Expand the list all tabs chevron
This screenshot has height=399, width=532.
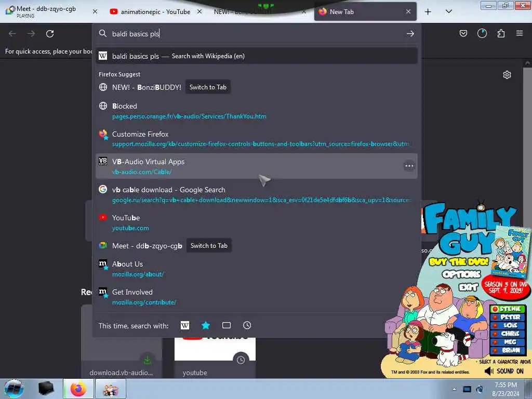(448, 11)
